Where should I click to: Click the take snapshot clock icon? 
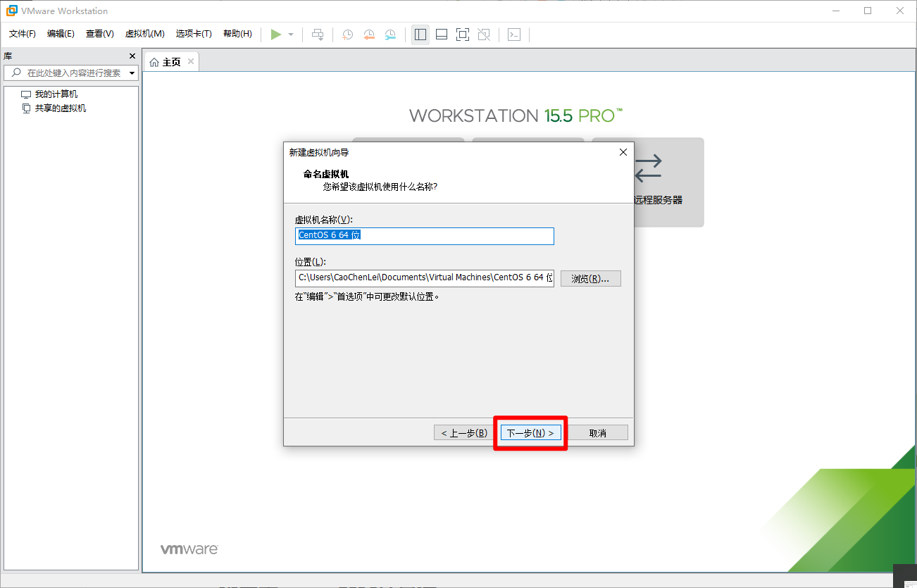pos(347,35)
